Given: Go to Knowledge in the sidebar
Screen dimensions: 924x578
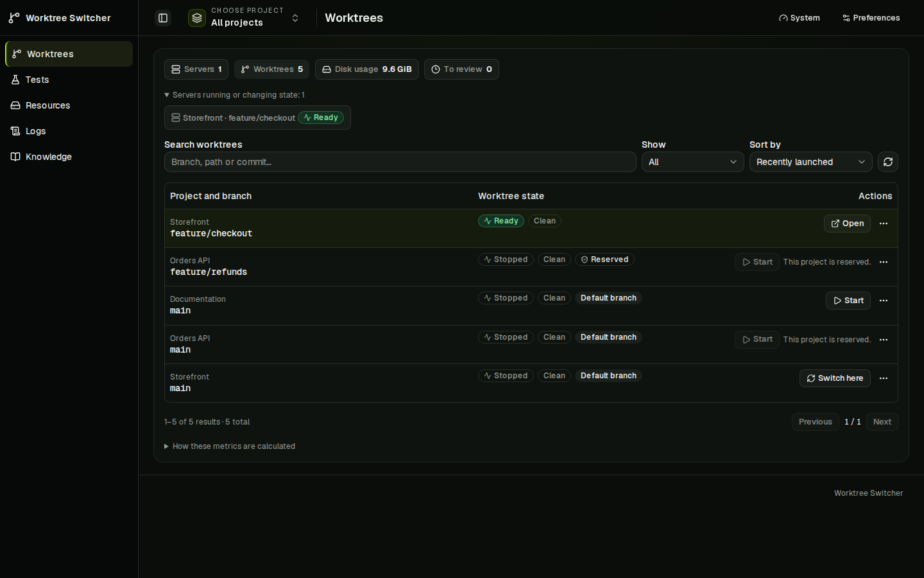Looking at the screenshot, I should click(x=69, y=157).
